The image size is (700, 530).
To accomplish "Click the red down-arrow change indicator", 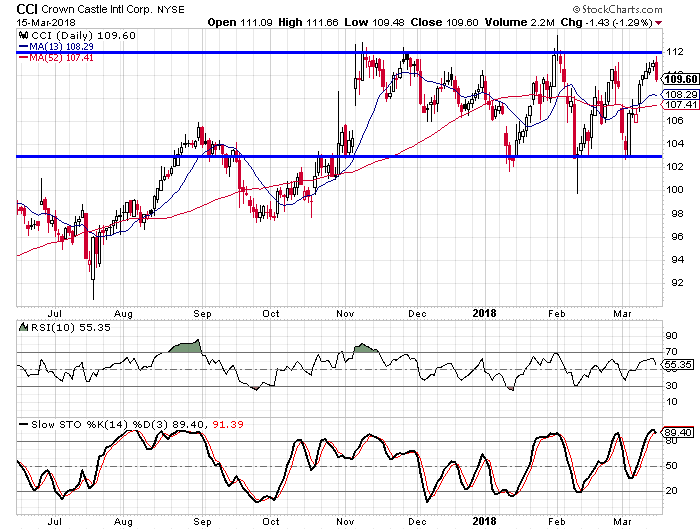I will (659, 23).
